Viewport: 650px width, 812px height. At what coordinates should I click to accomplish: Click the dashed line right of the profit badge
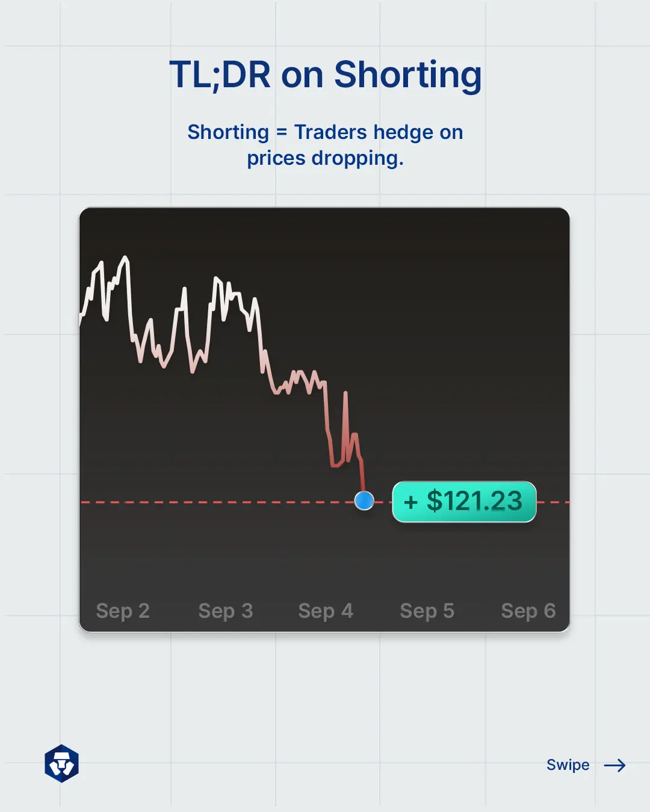click(552, 502)
